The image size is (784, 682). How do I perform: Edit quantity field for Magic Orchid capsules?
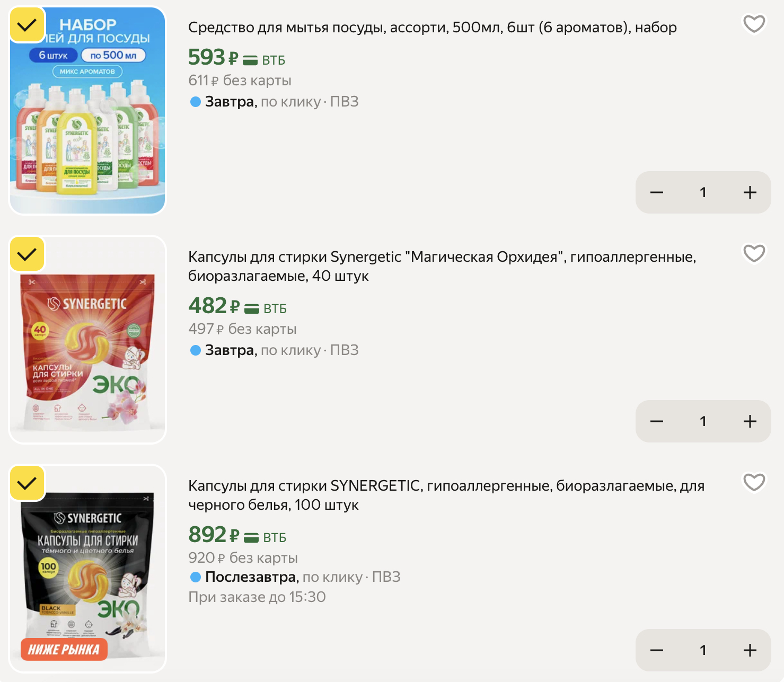point(703,421)
